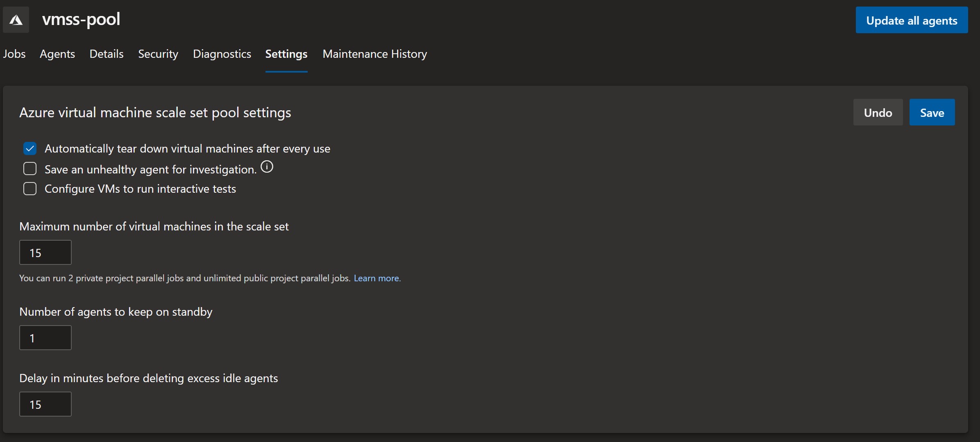Click the idle agents delay minutes field
980x442 pixels.
(45, 404)
